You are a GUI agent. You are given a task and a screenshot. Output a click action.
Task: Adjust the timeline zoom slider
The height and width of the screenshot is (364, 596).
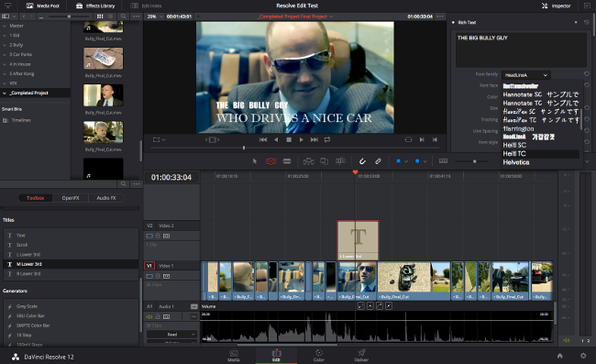(x=474, y=161)
